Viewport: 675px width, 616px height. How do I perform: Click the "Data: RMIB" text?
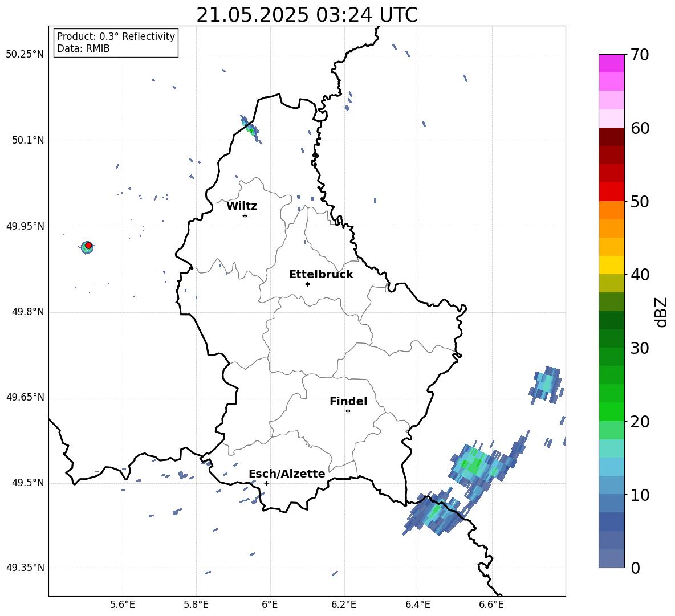(83, 48)
